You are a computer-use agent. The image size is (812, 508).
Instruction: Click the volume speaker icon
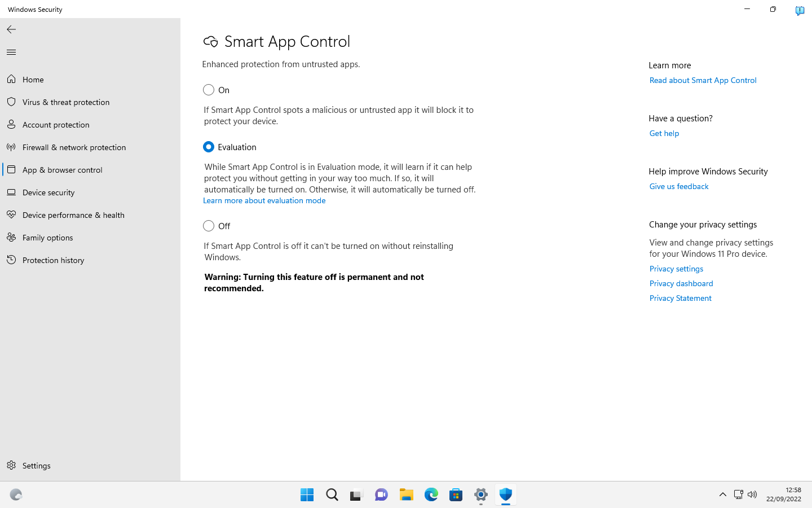pyautogui.click(x=752, y=494)
